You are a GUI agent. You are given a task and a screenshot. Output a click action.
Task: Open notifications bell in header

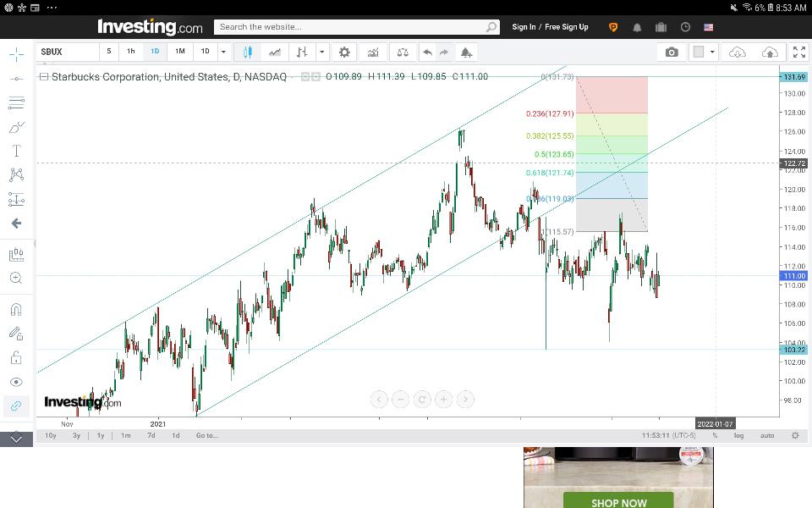(637, 27)
